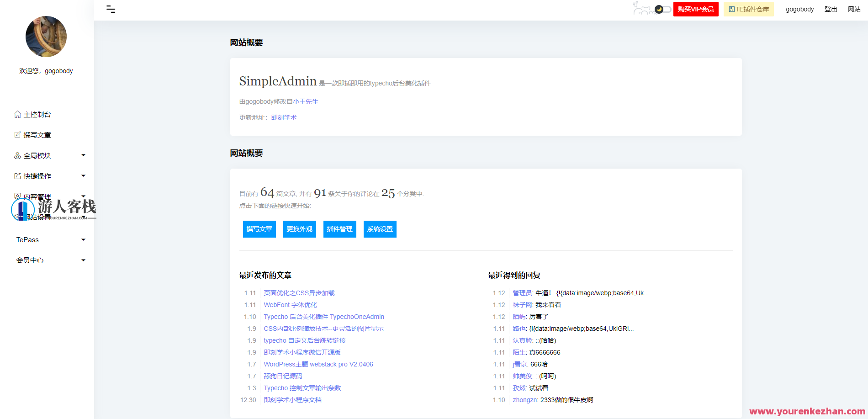This screenshot has height=419, width=868.
Task: Open the 主控制台 home dashboard icon
Action: click(x=17, y=114)
